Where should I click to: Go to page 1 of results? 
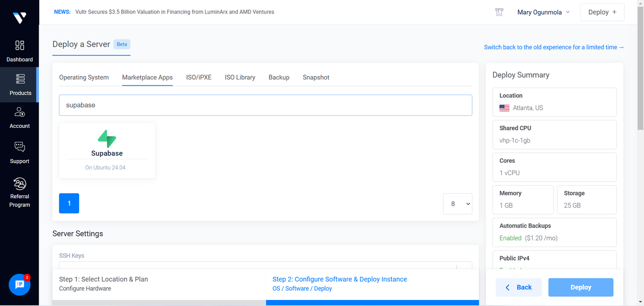click(69, 203)
